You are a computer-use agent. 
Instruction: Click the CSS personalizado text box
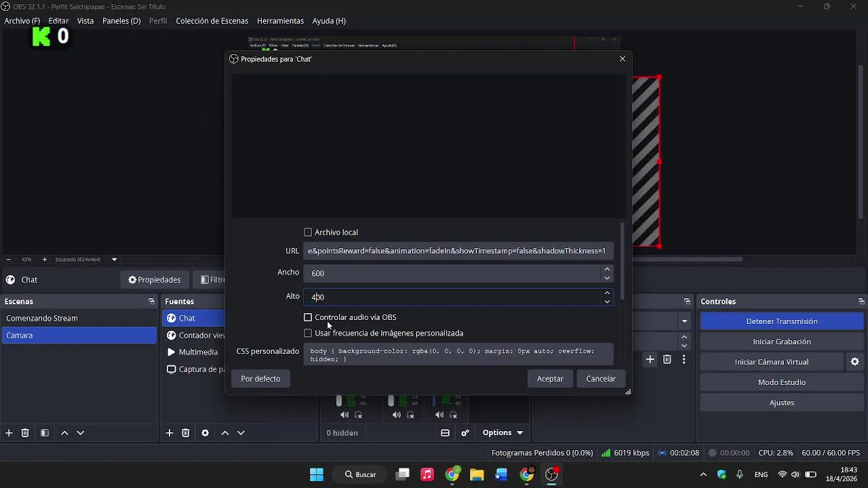click(x=458, y=354)
